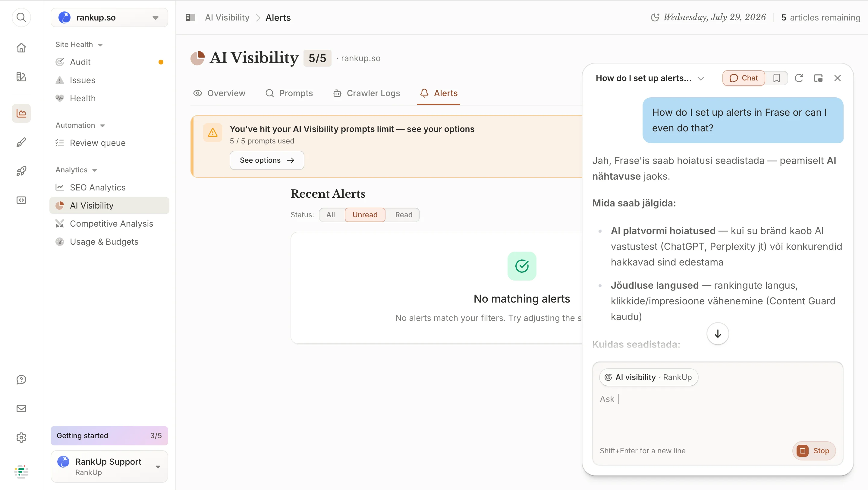This screenshot has height=490, width=868.
Task: Open the Review queue item
Action: (109, 143)
